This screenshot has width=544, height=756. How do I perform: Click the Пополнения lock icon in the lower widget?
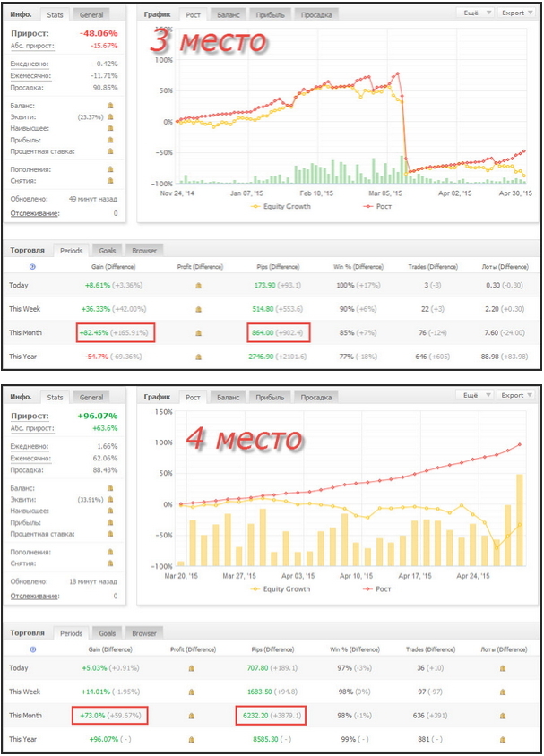coord(110,552)
